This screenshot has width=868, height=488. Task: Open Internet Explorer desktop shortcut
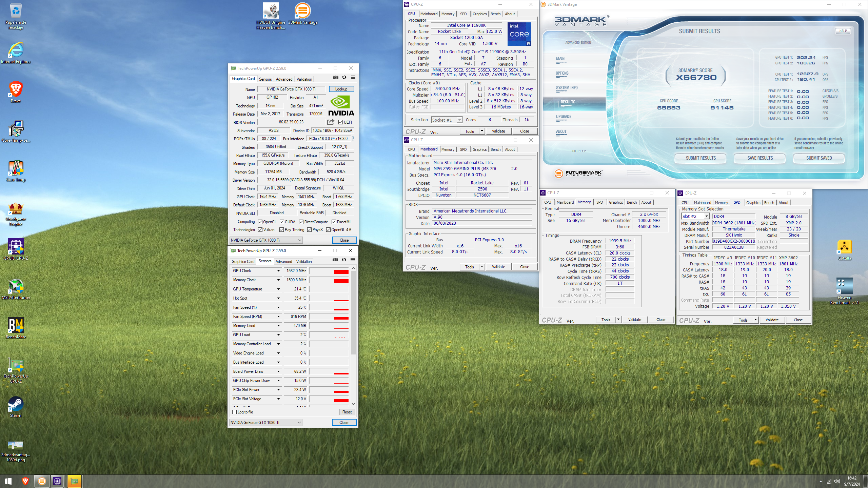point(16,53)
